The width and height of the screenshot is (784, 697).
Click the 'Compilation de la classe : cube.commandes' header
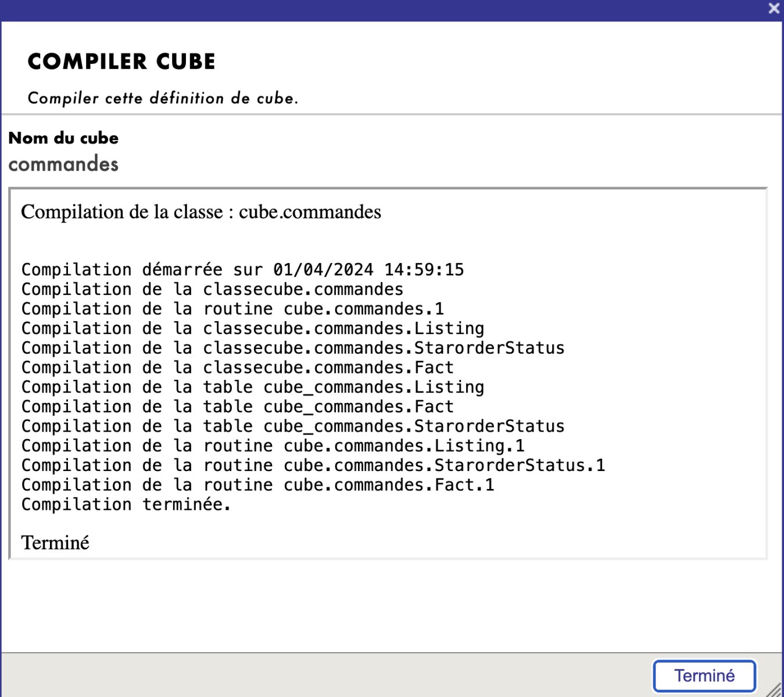click(x=201, y=212)
